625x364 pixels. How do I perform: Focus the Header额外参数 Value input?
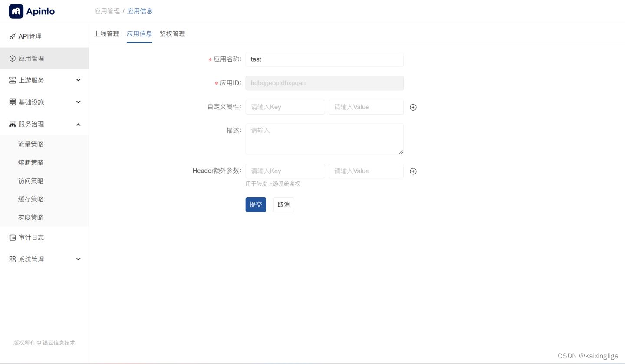366,171
